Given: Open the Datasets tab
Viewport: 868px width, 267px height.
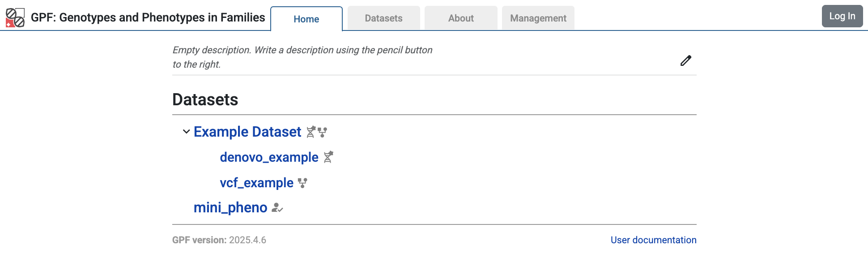Looking at the screenshot, I should (x=383, y=18).
